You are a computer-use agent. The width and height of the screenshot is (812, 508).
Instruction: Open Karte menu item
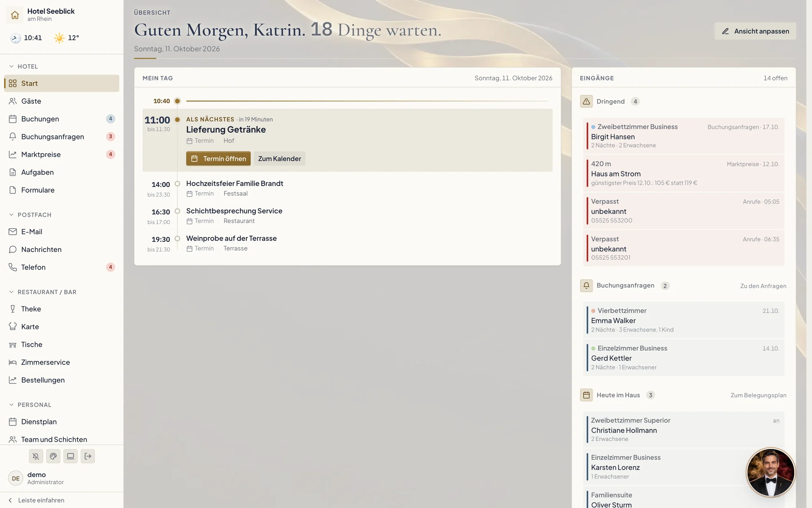click(62, 327)
